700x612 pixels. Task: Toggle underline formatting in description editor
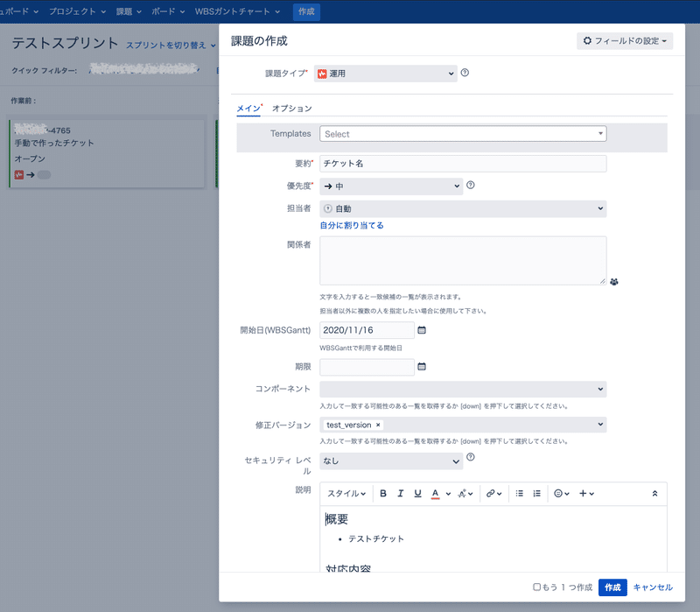pyautogui.click(x=418, y=494)
